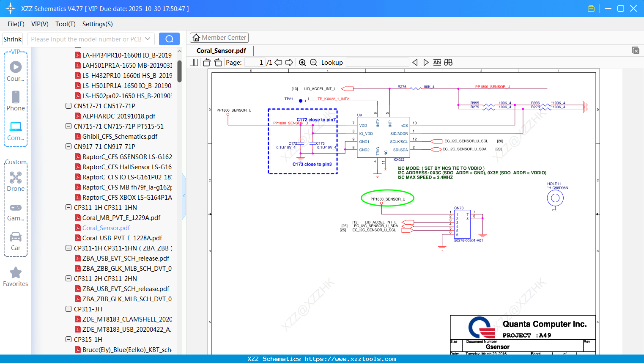
Task: Collapse the CN517-71 CN517-71P folder
Action: point(69,106)
